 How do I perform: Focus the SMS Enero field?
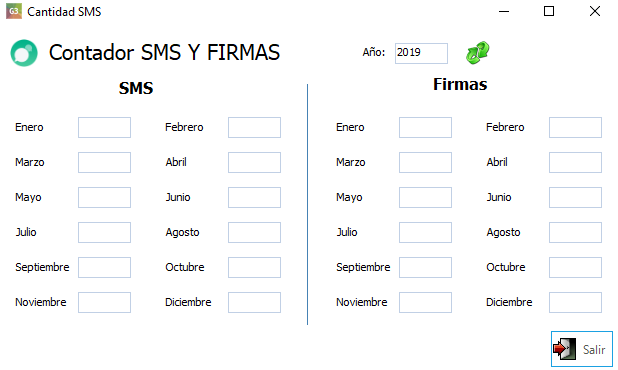pyautogui.click(x=104, y=127)
